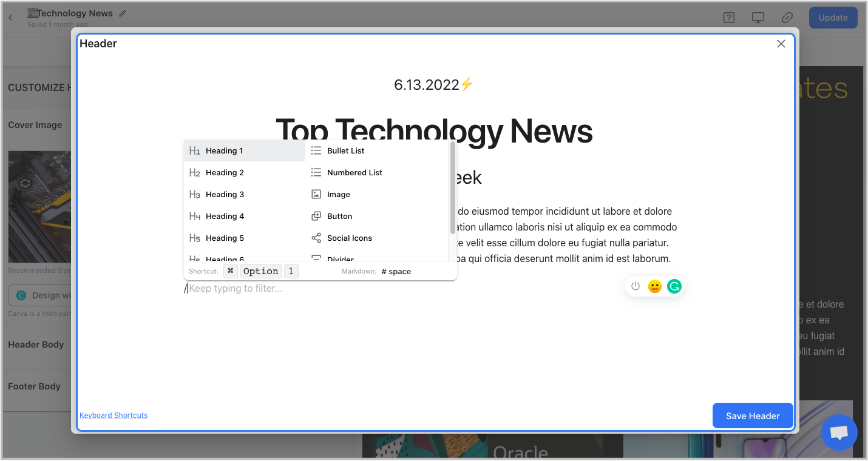Choose Heading 2 from the block menu
This screenshot has width=868, height=461.
tap(244, 172)
